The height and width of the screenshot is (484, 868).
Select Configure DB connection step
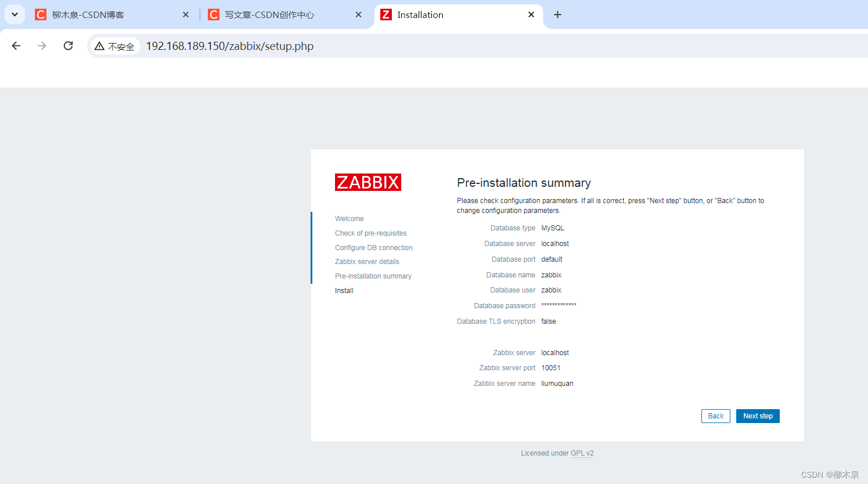pos(373,248)
